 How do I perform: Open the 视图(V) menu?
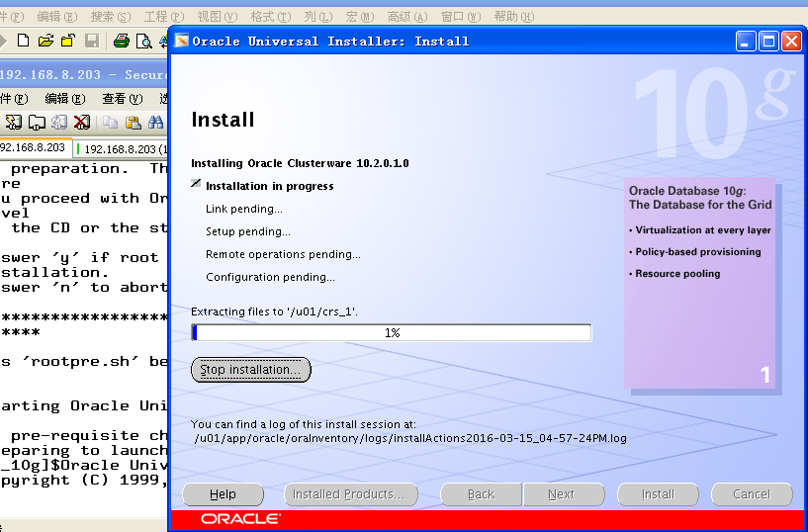(217, 17)
